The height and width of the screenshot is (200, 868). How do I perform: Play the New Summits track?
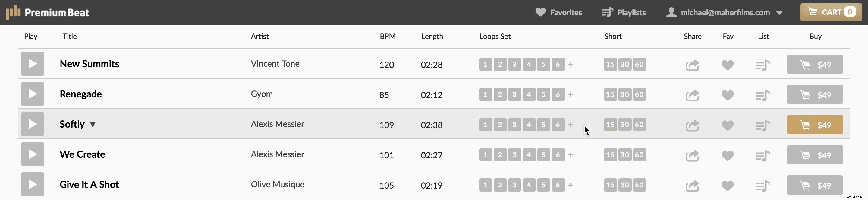click(32, 64)
